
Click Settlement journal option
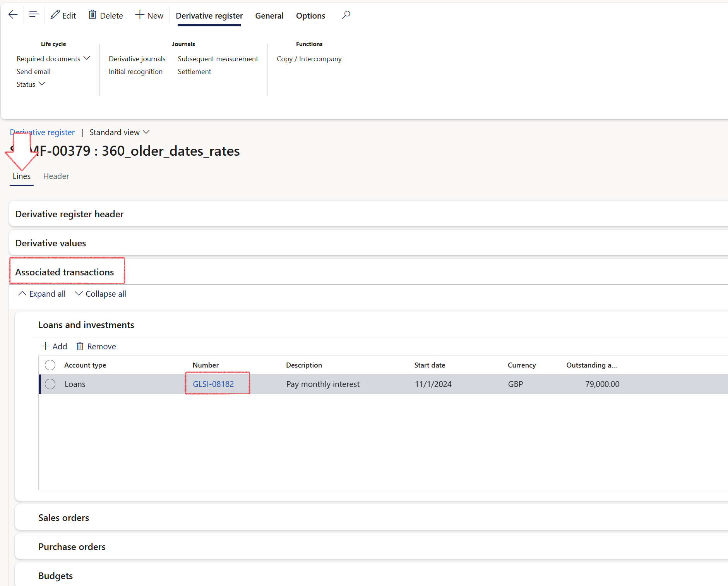coord(194,71)
